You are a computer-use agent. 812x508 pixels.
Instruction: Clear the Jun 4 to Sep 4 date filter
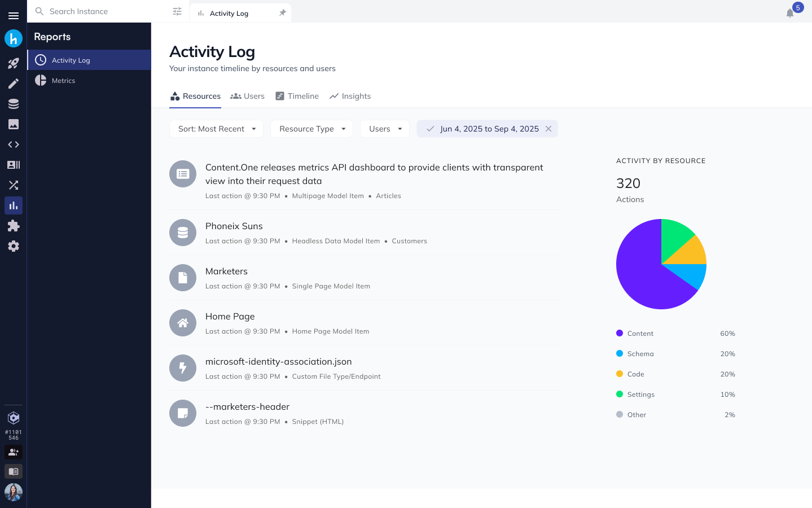tap(548, 129)
